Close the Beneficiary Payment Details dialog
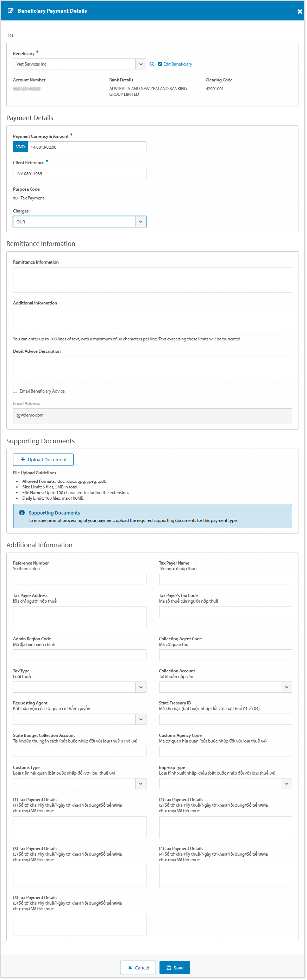Screen dimensions: 307x980 (x=299, y=11)
